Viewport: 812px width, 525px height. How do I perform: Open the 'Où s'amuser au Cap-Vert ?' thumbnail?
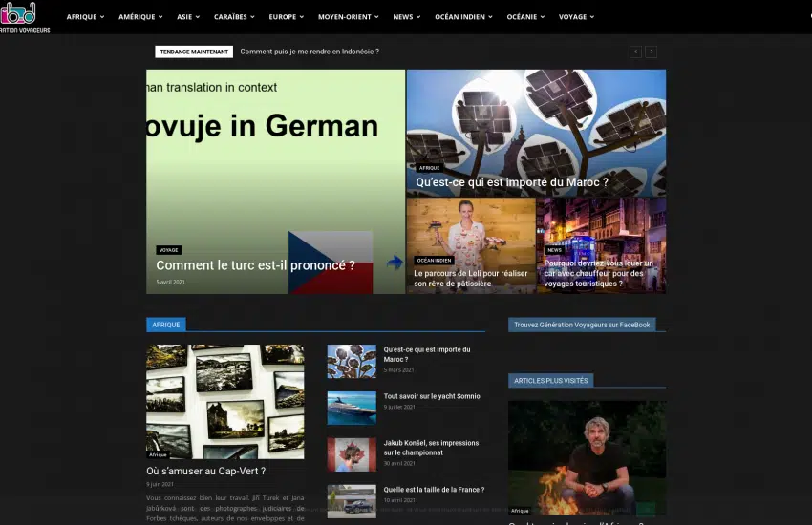coord(224,402)
